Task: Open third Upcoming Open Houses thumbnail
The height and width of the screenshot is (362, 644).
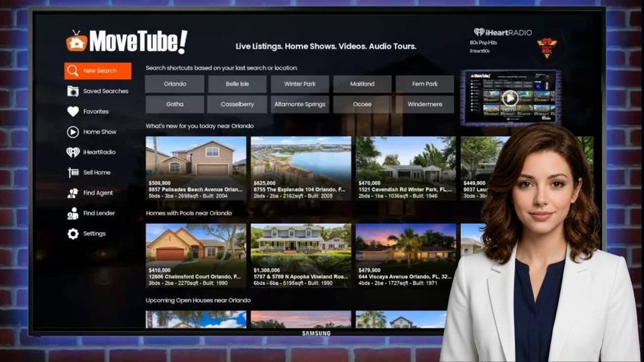Action: coord(401,319)
